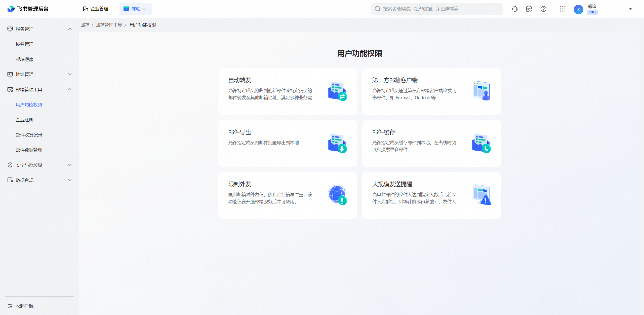Click the 邮箱管理工具 breadcrumb link
This screenshot has width=644, height=315.
[x=109, y=25]
